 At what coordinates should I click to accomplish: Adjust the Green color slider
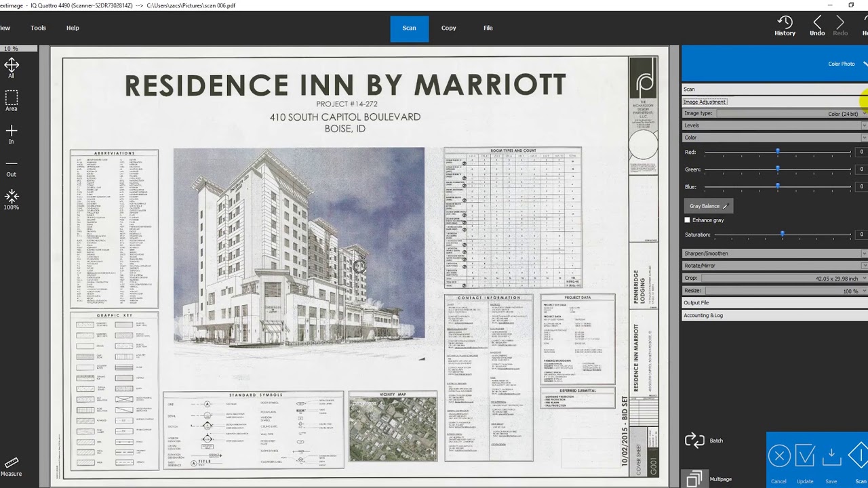pyautogui.click(x=778, y=169)
